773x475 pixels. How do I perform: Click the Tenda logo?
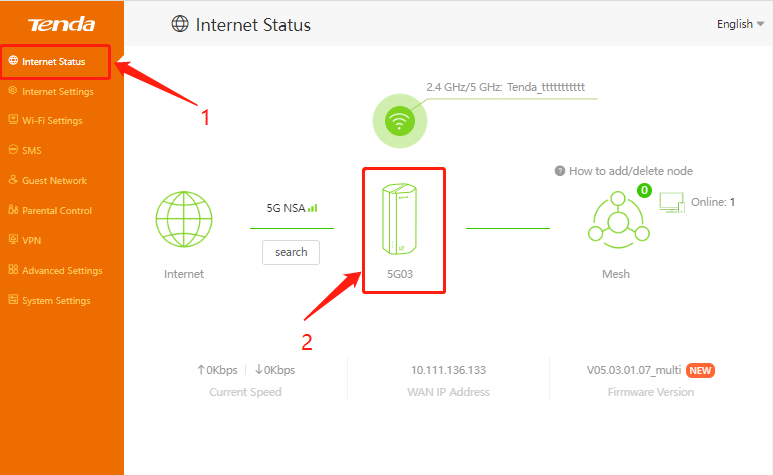point(62,24)
